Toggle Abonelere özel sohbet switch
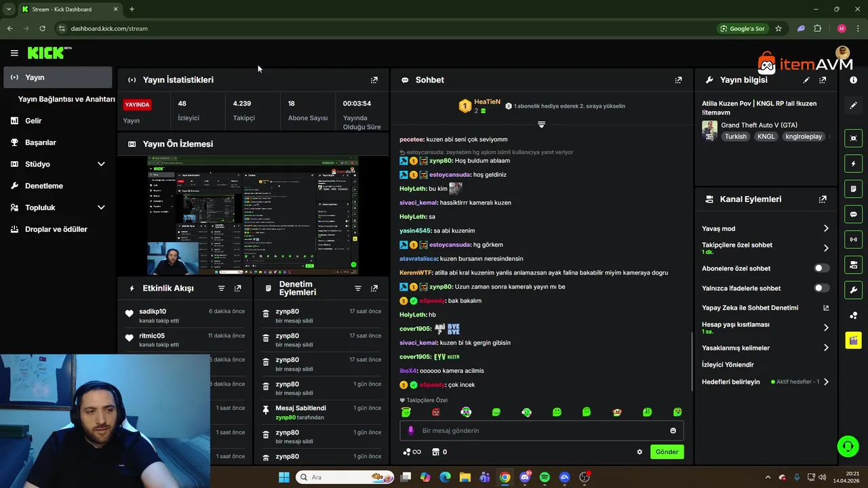The image size is (868, 488). click(x=821, y=268)
